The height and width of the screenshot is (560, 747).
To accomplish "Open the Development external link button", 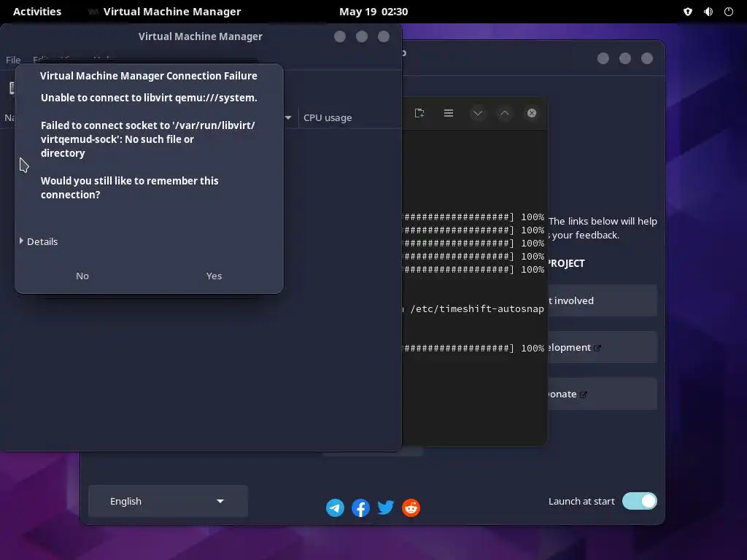I will pyautogui.click(x=602, y=347).
